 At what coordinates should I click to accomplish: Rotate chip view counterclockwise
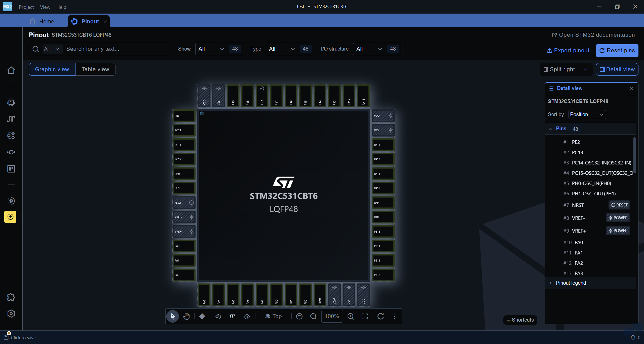218,316
